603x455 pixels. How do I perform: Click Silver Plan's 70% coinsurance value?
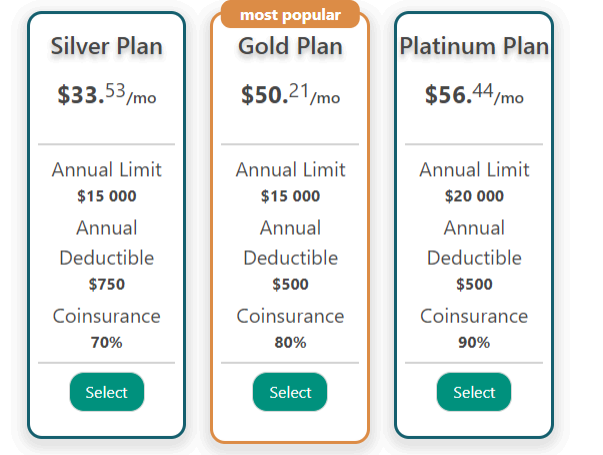pyautogui.click(x=106, y=342)
